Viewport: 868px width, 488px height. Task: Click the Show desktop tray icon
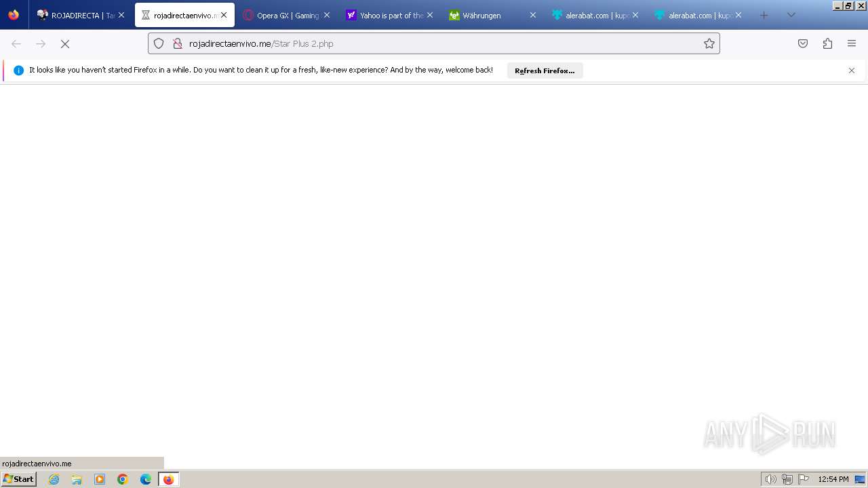tap(861, 479)
